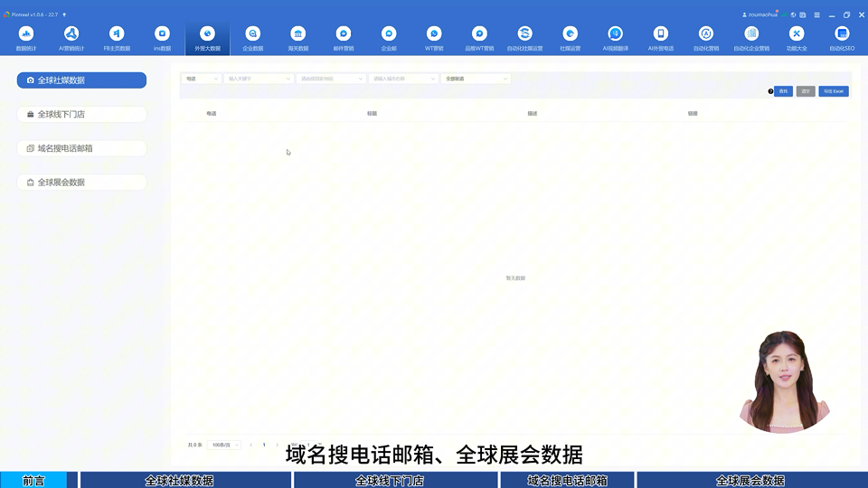Click the 链接 column header

[x=693, y=114]
